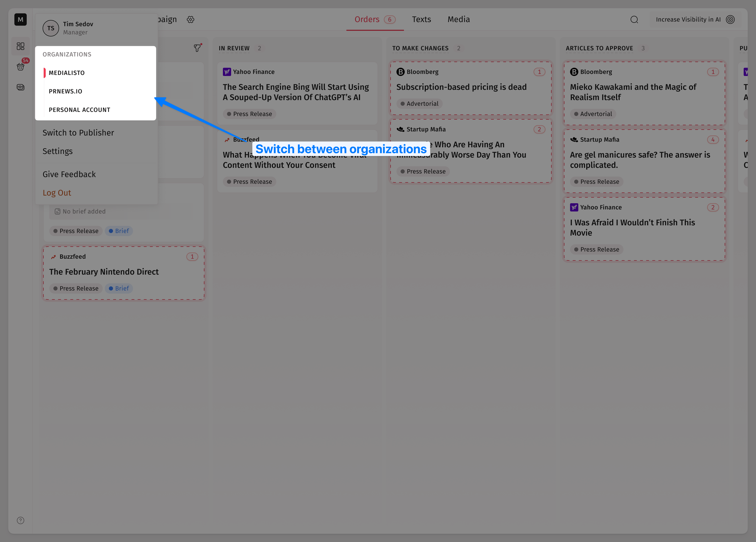Click the Brief tag on Nintendo Direct card
The height and width of the screenshot is (542, 756).
point(119,288)
